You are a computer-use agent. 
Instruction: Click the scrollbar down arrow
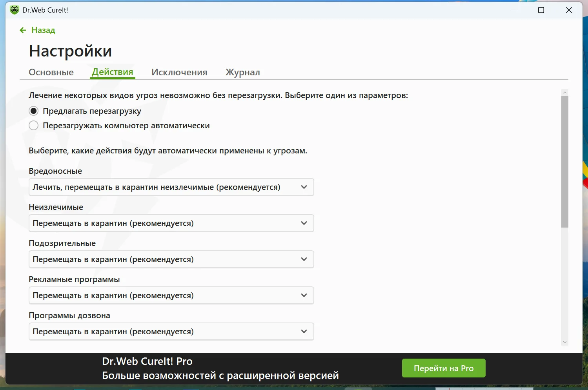[565, 342]
